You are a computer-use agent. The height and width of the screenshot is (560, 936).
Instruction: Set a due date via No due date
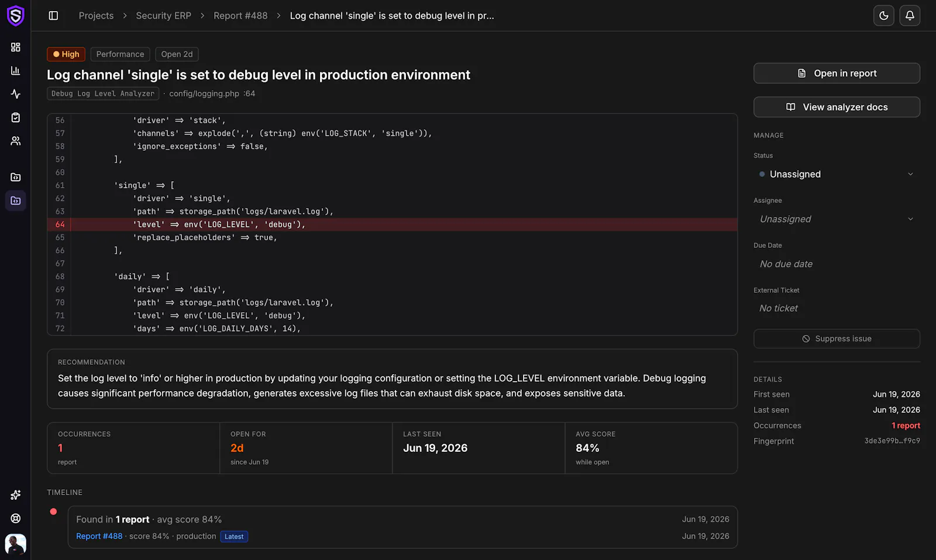pyautogui.click(x=786, y=264)
